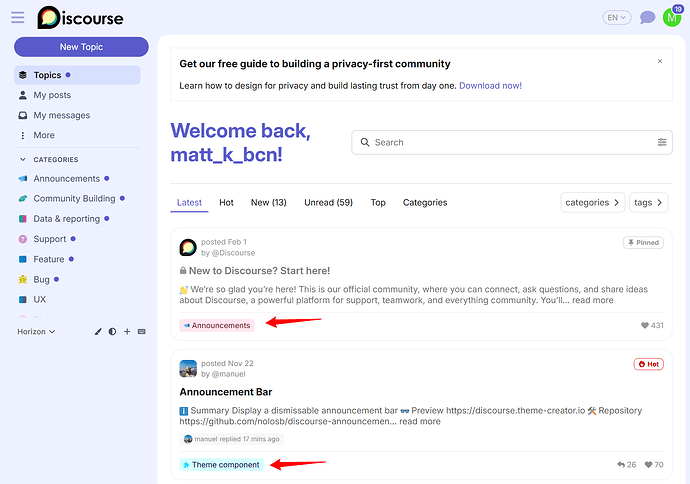Open My messages in the sidebar
Image resolution: width=690 pixels, height=484 pixels.
[x=62, y=115]
